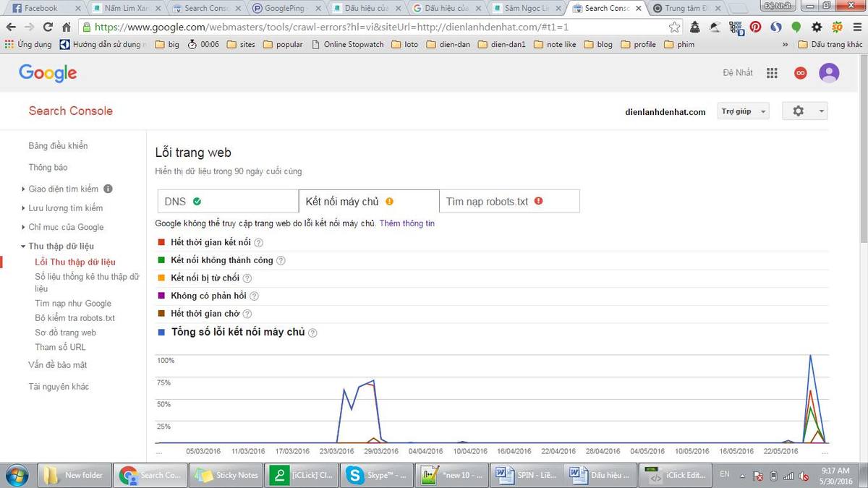Open the red Google+ notifications icon
The height and width of the screenshot is (488, 868).
(x=801, y=73)
